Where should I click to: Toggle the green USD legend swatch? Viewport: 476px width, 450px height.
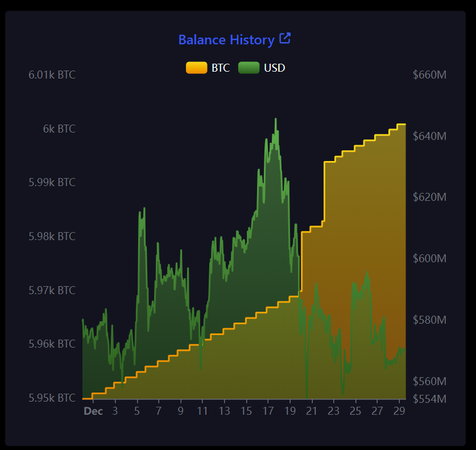pyautogui.click(x=249, y=68)
